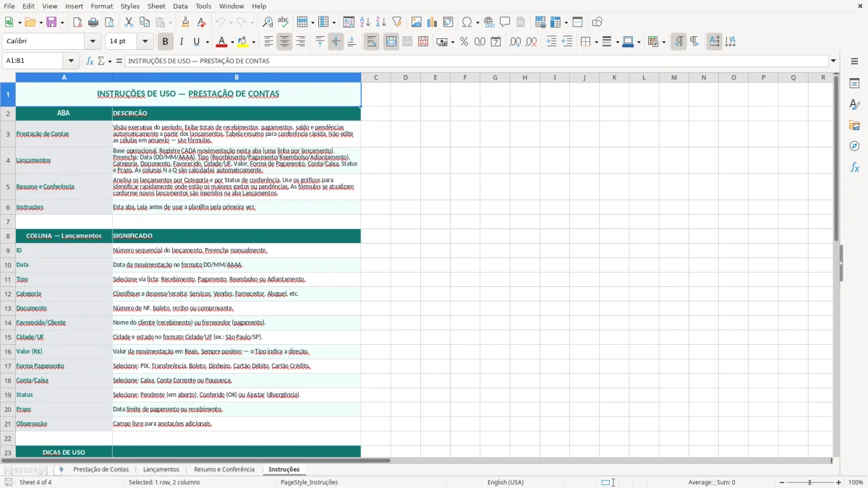The image size is (868, 488).
Task: Click the Insert Image icon
Action: pos(417,22)
